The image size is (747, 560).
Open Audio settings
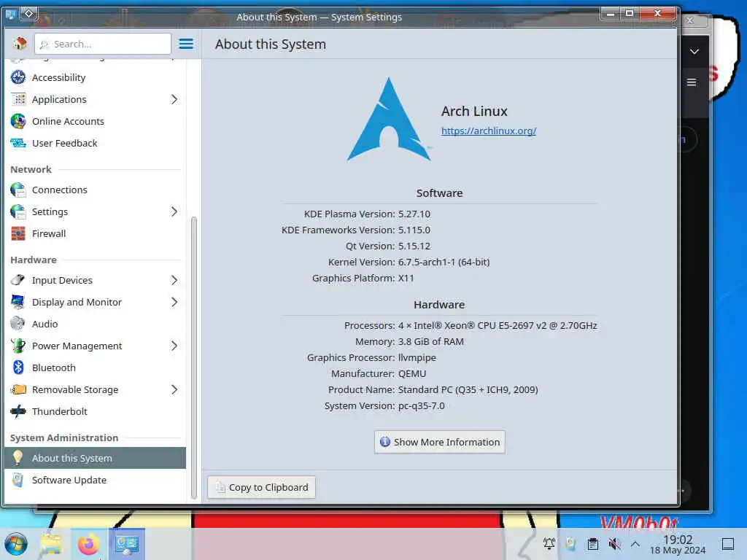(96, 324)
